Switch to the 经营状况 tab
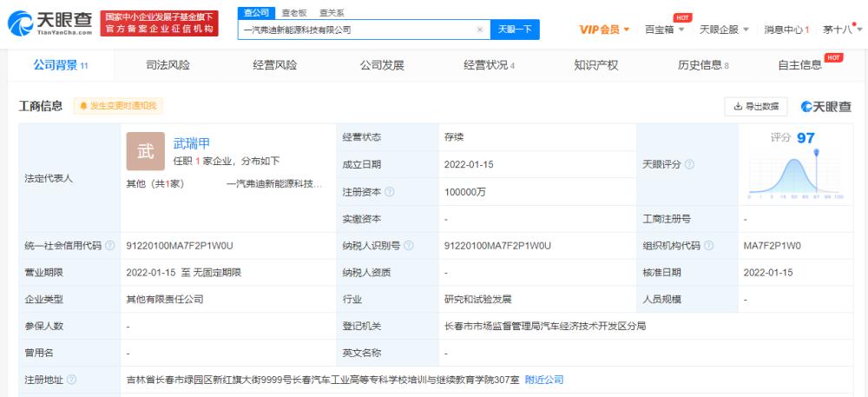The height and width of the screenshot is (397, 868). 490,65
